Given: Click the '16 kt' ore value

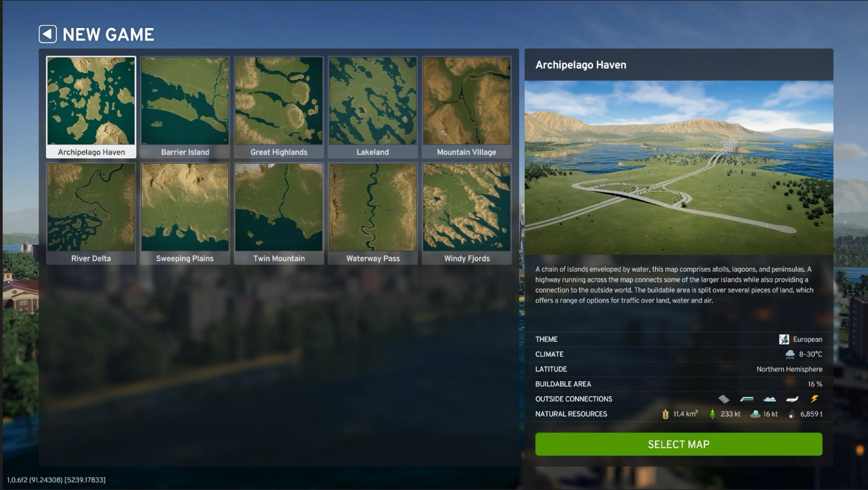Looking at the screenshot, I should click(x=771, y=414).
